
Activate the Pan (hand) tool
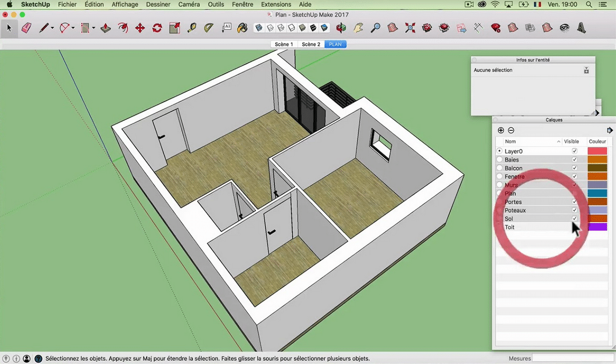357,27
